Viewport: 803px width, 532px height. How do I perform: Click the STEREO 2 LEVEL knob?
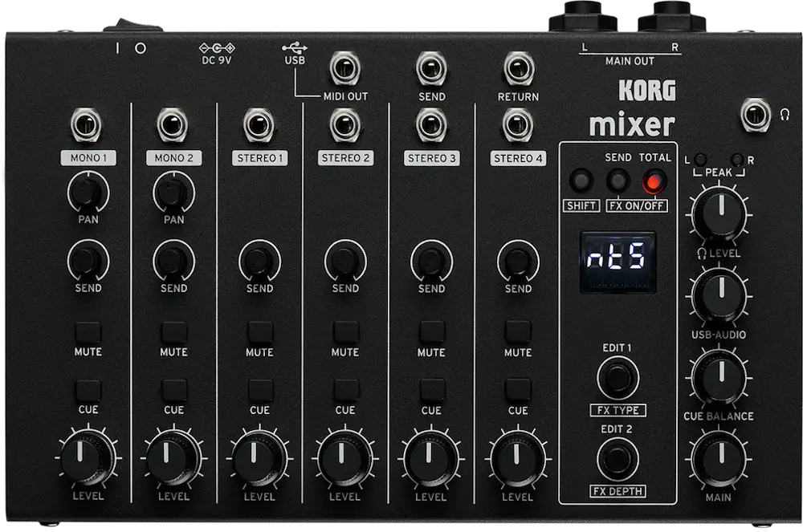[345, 457]
